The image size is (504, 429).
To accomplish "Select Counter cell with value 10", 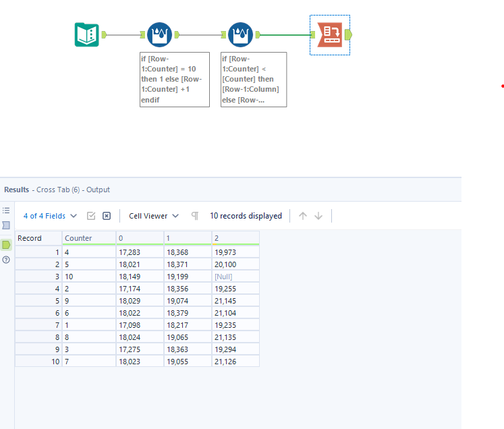I will click(x=89, y=277).
